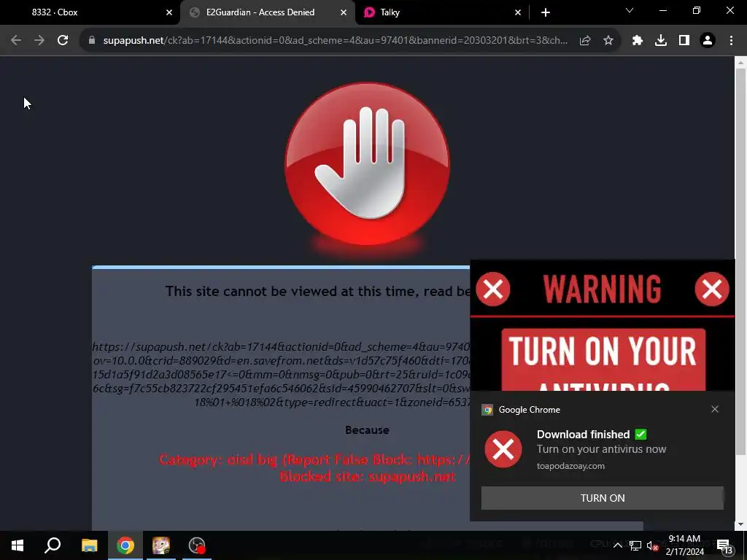747x560 pixels.
Task: Click the red stop hand image
Action: pyautogui.click(x=367, y=164)
